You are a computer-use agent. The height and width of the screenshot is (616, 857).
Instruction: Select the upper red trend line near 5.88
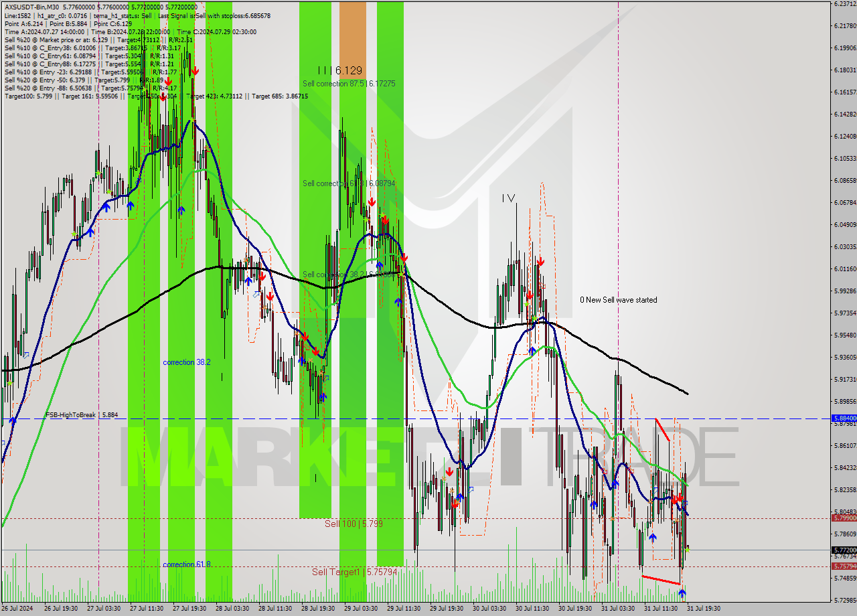coord(663,429)
